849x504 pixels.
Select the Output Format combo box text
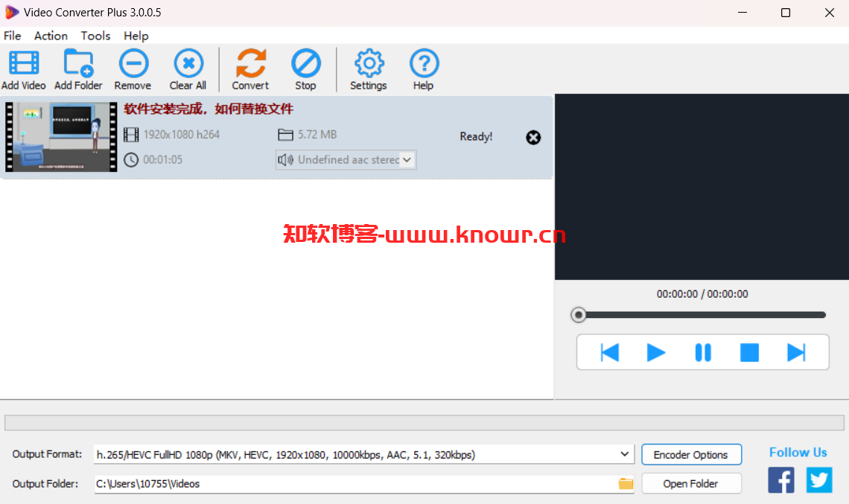click(286, 455)
